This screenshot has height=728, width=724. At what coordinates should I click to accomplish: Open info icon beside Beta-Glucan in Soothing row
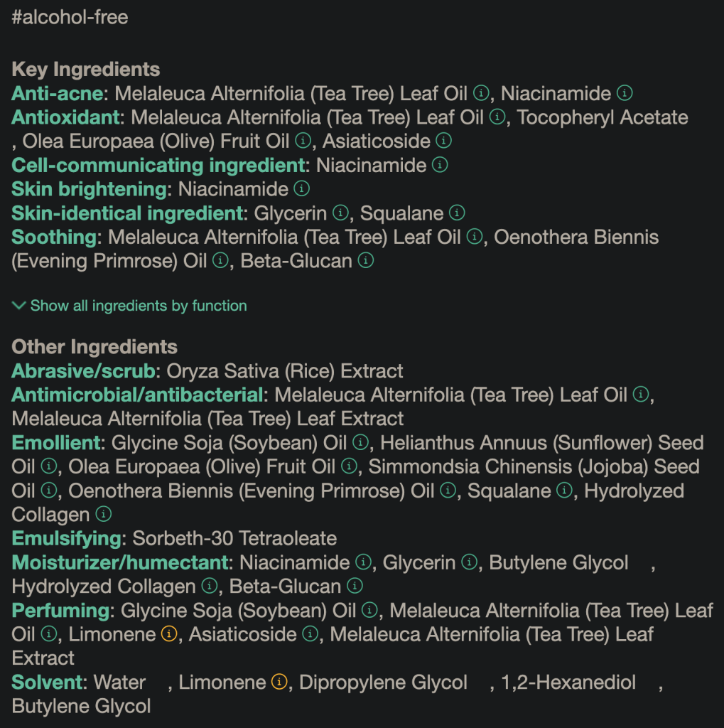(x=366, y=260)
